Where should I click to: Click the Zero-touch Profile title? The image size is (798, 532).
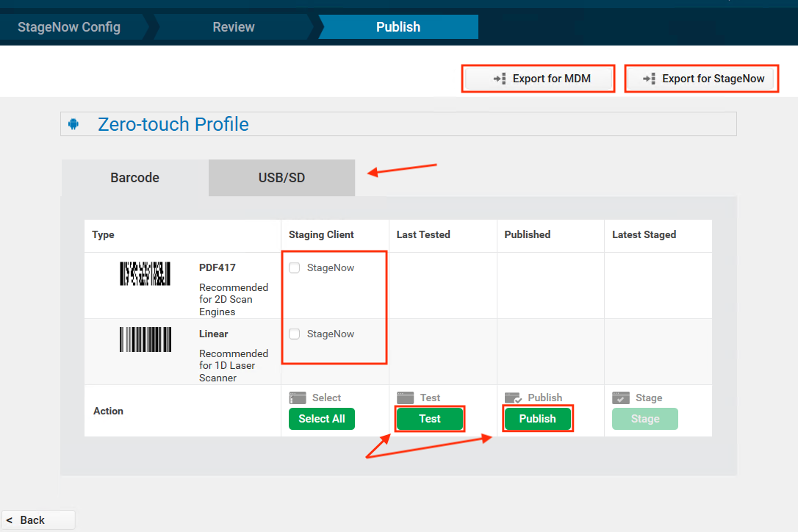173,124
